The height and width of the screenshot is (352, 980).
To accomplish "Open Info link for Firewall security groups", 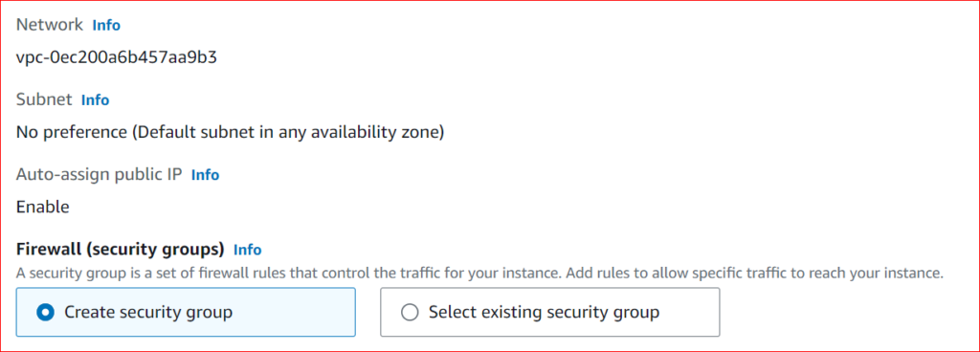I will pyautogui.click(x=248, y=250).
